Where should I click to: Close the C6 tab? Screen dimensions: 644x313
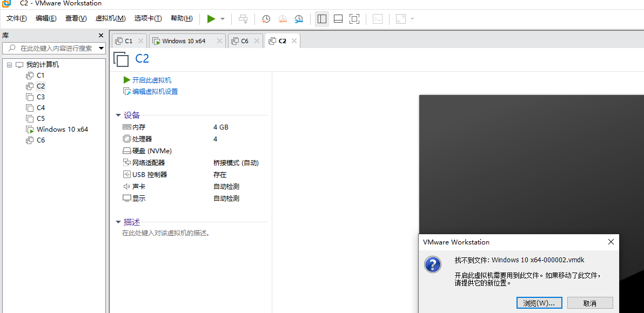[257, 41]
